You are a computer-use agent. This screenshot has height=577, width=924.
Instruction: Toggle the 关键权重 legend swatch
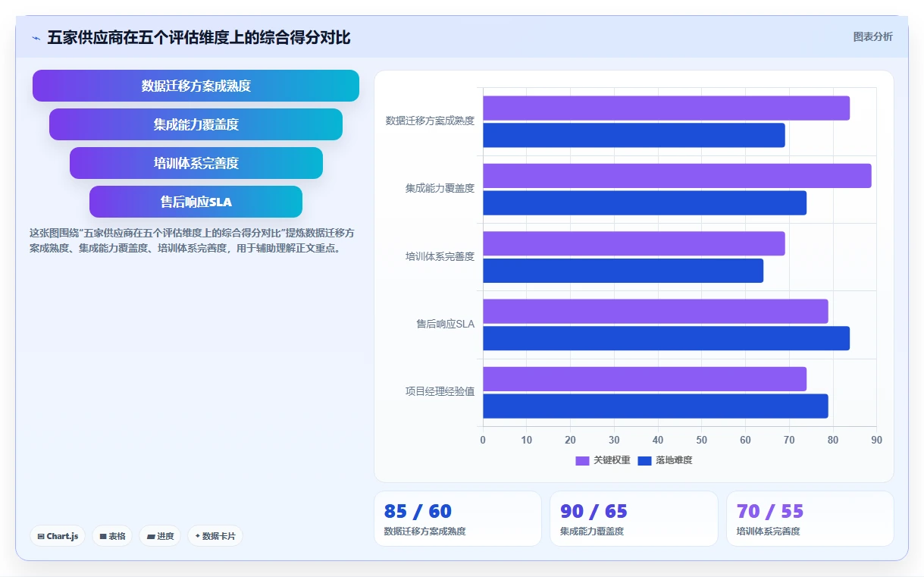click(x=582, y=460)
